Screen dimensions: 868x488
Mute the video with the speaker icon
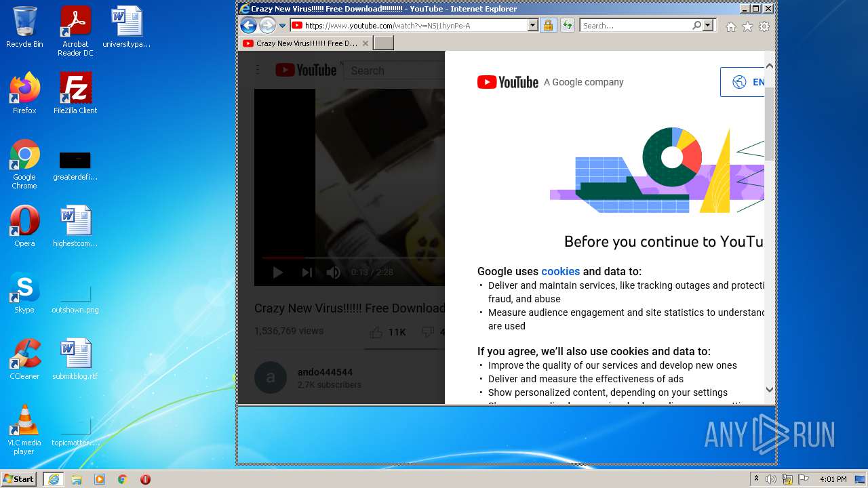pos(333,272)
